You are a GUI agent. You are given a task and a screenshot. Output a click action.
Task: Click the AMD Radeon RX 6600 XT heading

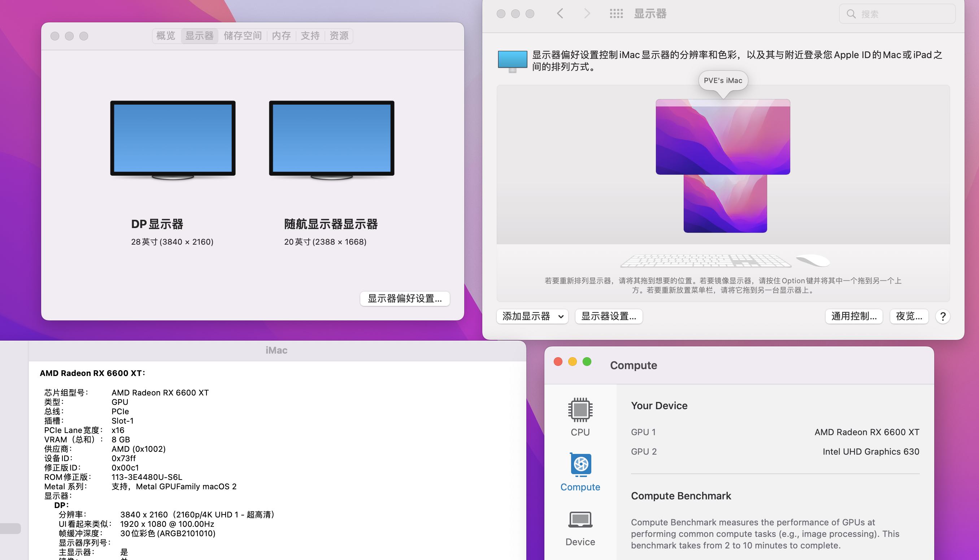click(92, 373)
